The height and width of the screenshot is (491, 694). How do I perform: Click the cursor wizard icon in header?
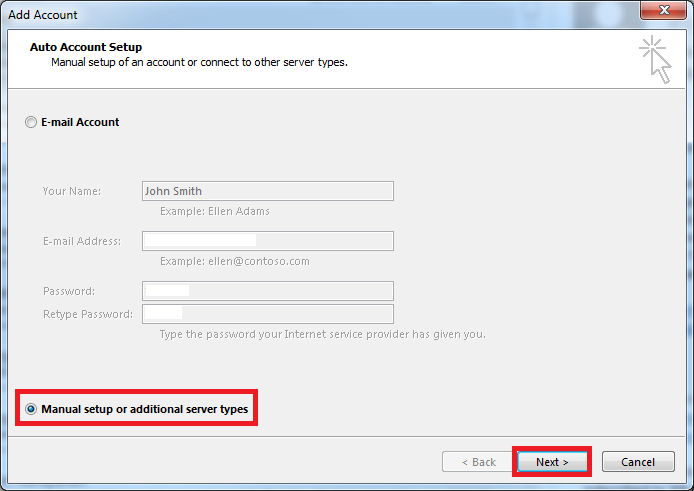tap(655, 60)
